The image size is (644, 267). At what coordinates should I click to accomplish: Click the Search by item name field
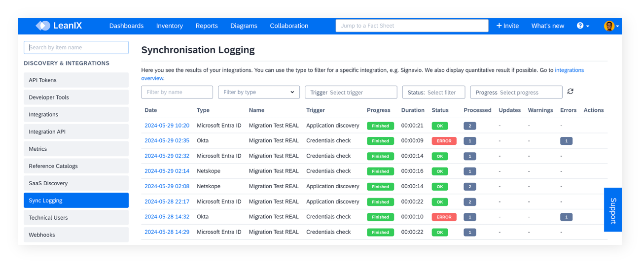coord(76,47)
